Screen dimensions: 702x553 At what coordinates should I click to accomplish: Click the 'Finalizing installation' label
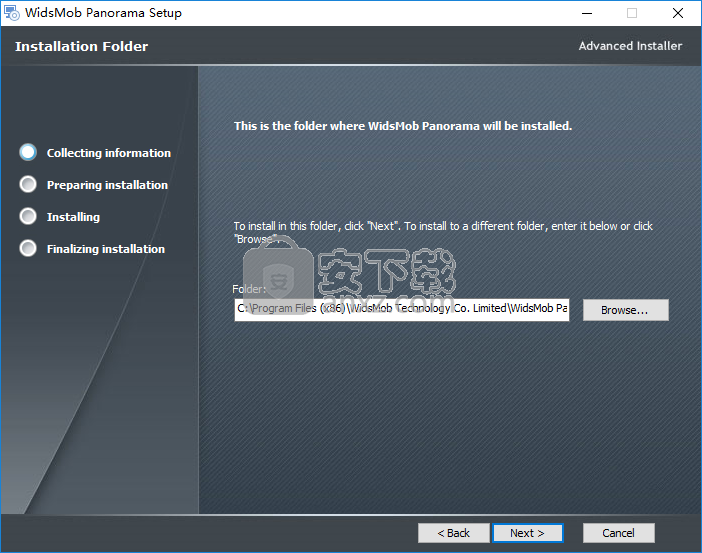[106, 249]
